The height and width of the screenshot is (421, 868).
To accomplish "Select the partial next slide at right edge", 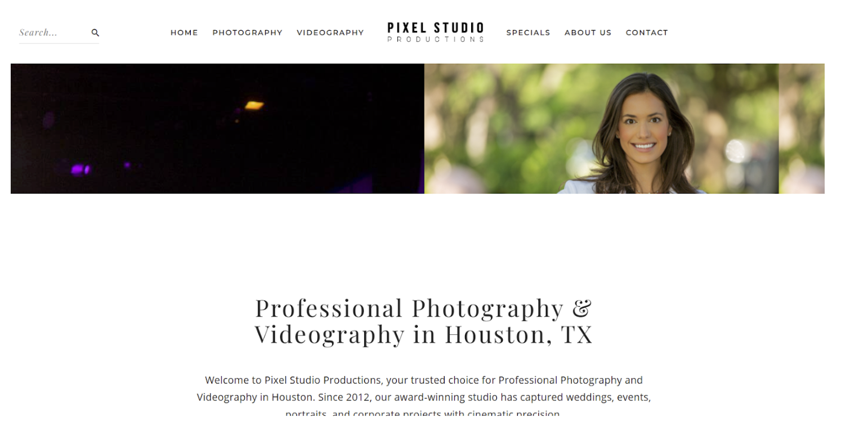I will pos(802,128).
